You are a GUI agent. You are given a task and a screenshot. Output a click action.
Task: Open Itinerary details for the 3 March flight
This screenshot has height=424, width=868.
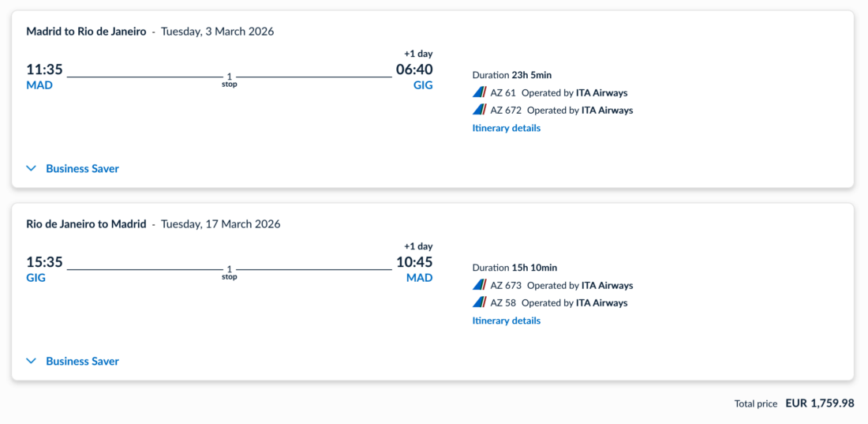507,128
